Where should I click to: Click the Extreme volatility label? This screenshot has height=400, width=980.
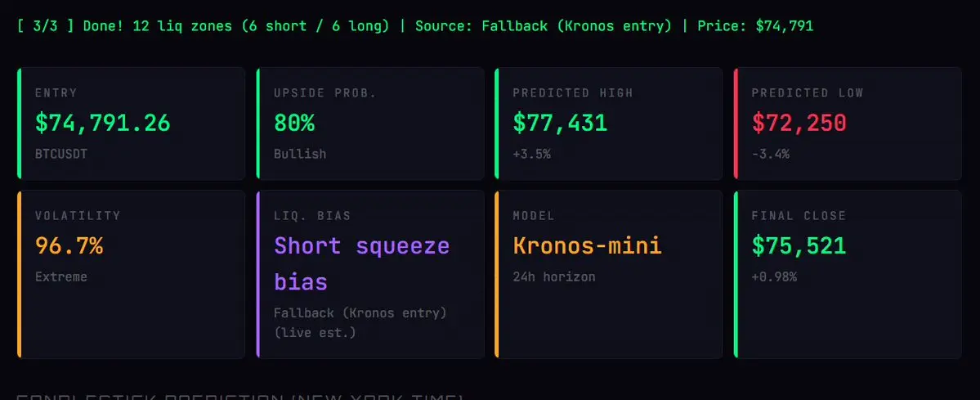click(x=60, y=276)
